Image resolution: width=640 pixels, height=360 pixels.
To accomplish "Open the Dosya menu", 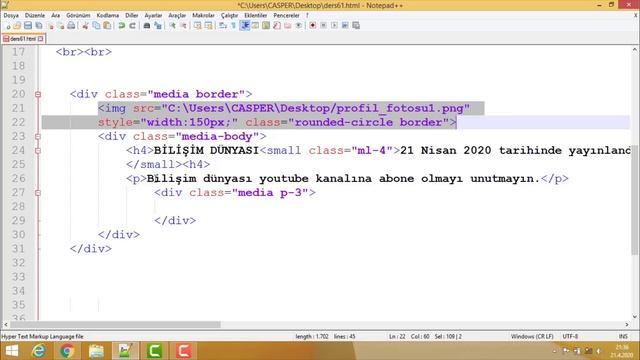I will (x=11, y=16).
